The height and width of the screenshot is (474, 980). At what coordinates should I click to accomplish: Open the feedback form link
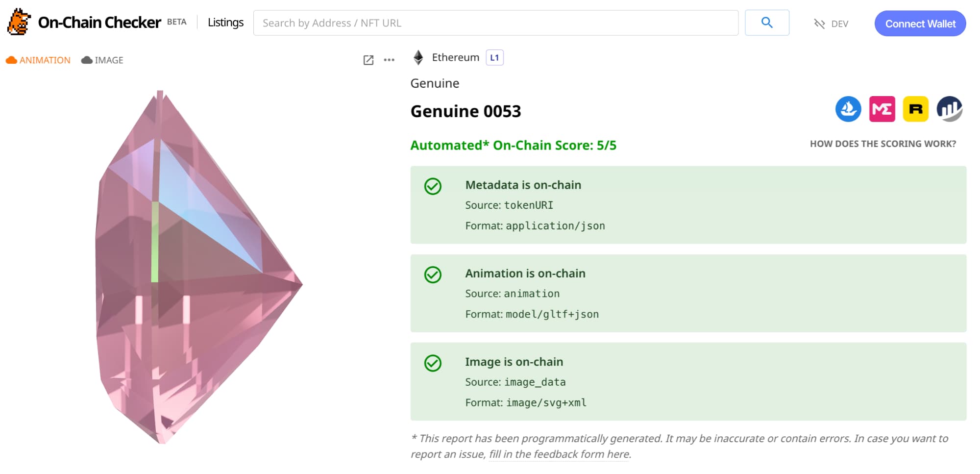559,454
